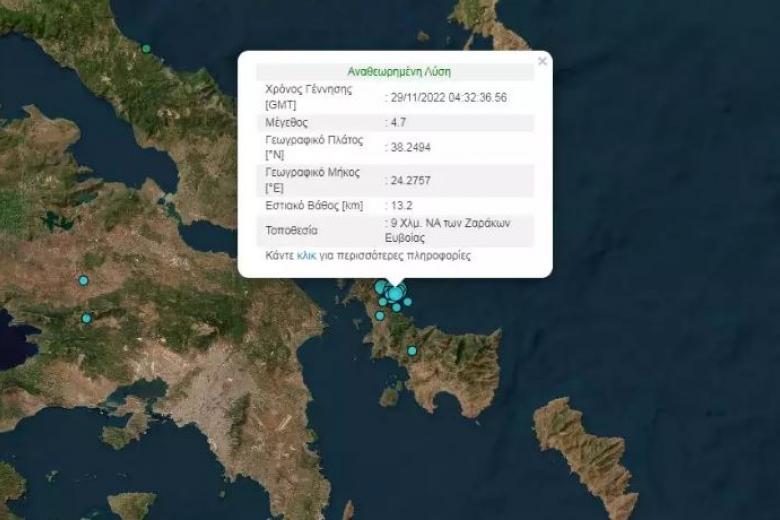This screenshot has width=780, height=520.
Task: Select the upper earthquake marker in Boeotia
Action: (84, 281)
